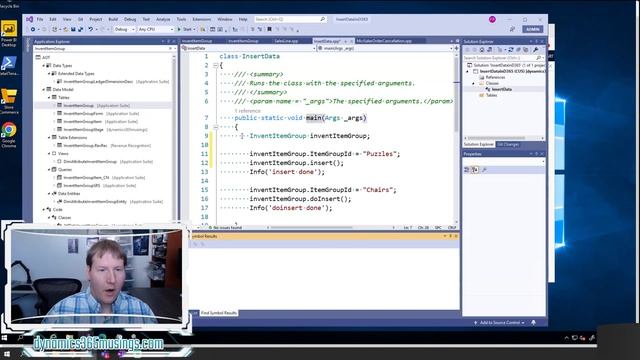This screenshot has width=640, height=360.
Task: Open the Edit menu
Action: [x=53, y=19]
